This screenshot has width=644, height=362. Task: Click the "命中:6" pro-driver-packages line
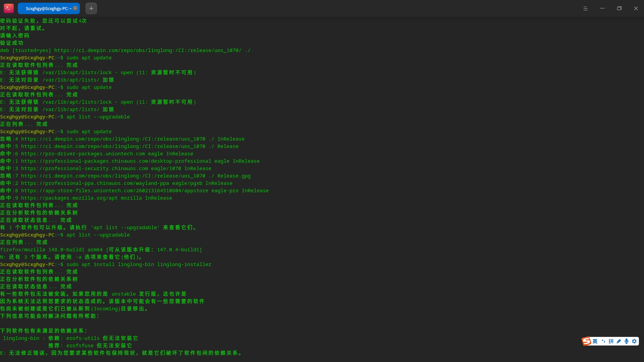coord(97,154)
